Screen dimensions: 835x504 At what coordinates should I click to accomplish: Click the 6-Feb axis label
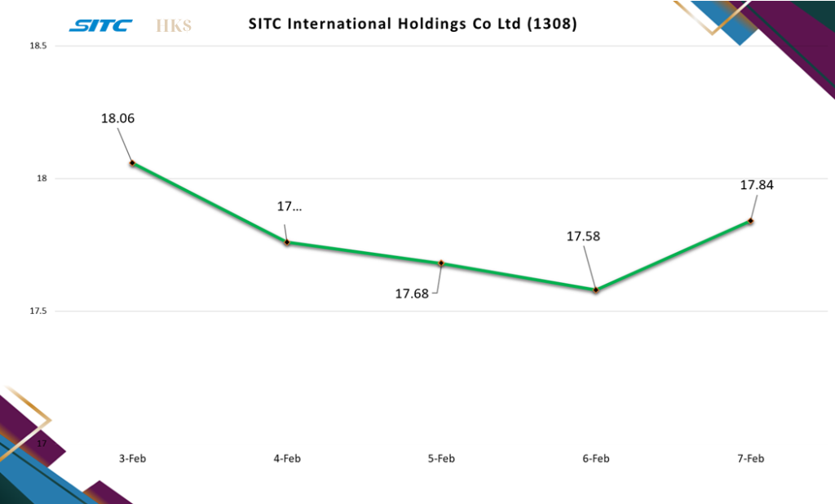(x=596, y=458)
